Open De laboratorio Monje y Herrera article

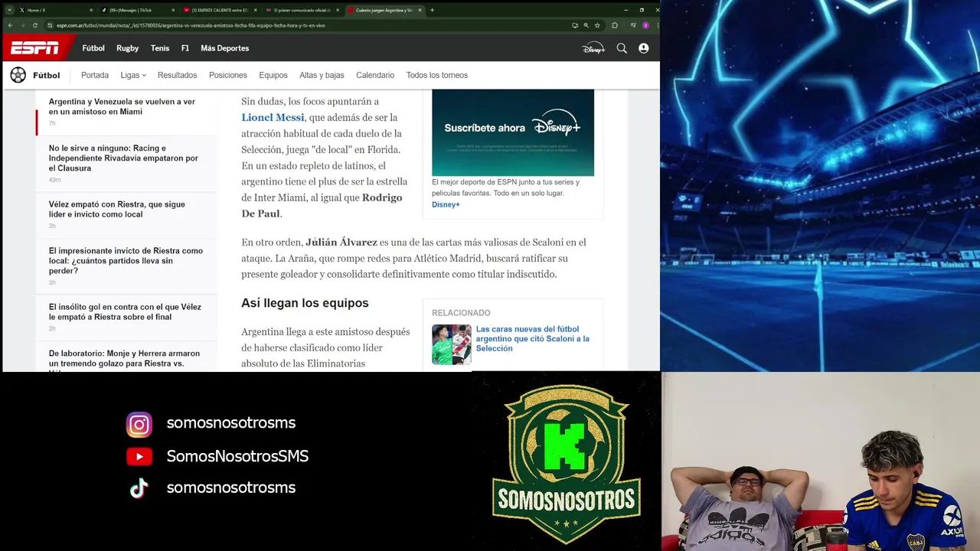pyautogui.click(x=124, y=360)
